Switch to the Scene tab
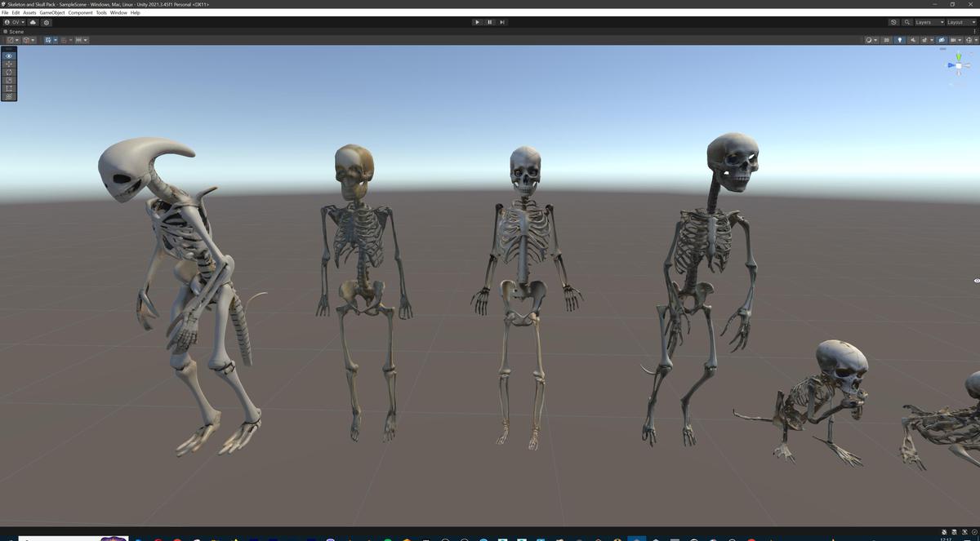The width and height of the screenshot is (980, 541). click(14, 31)
